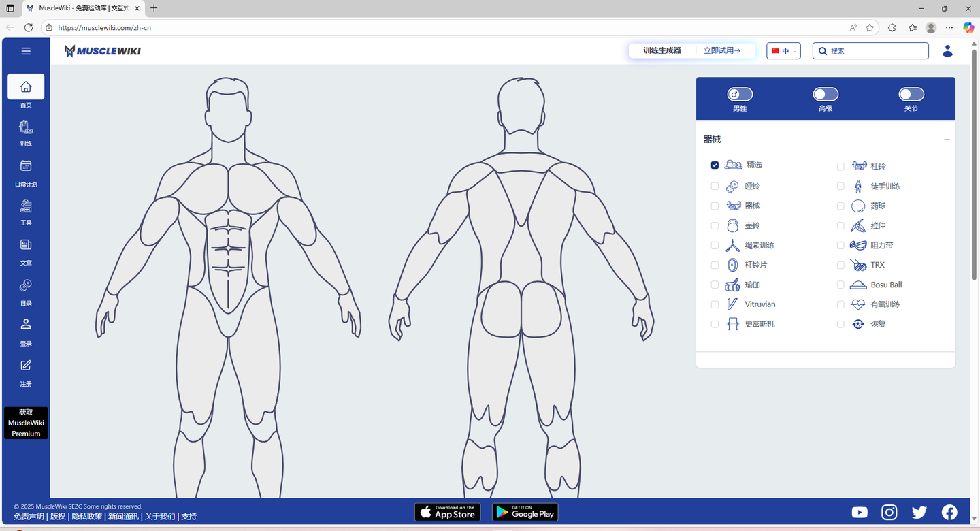The height and width of the screenshot is (531, 980).
Task: Click the MuscleWiki logo
Action: [103, 51]
